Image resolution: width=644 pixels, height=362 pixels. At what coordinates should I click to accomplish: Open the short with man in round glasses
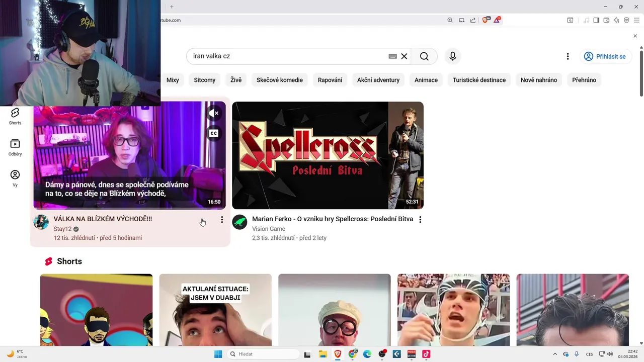click(x=335, y=310)
